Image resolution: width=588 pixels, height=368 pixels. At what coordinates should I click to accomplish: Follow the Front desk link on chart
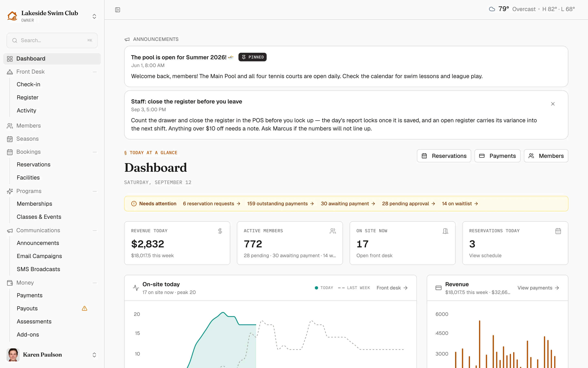(x=392, y=288)
